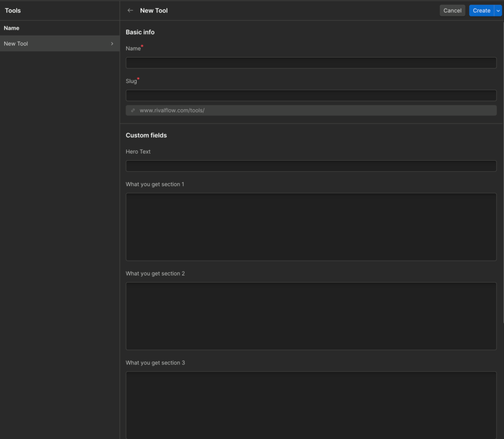Click inside the section 3 text area
The image size is (504, 439).
tap(311, 405)
